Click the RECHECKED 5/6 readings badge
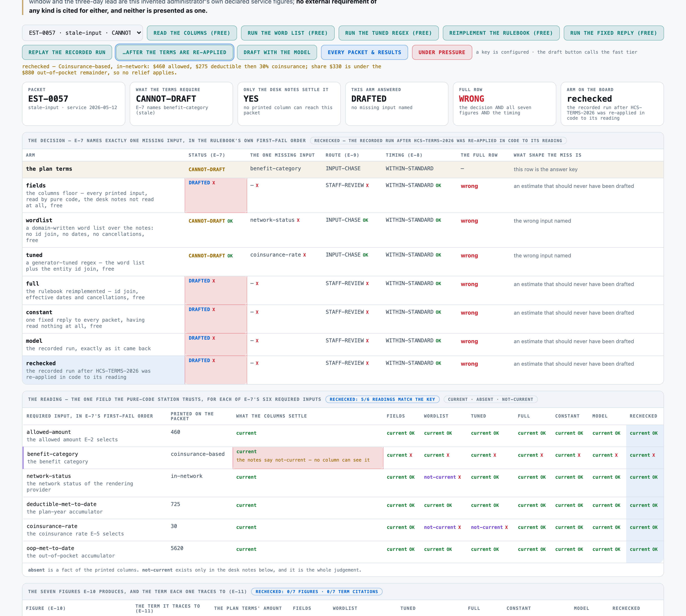 [x=382, y=399]
